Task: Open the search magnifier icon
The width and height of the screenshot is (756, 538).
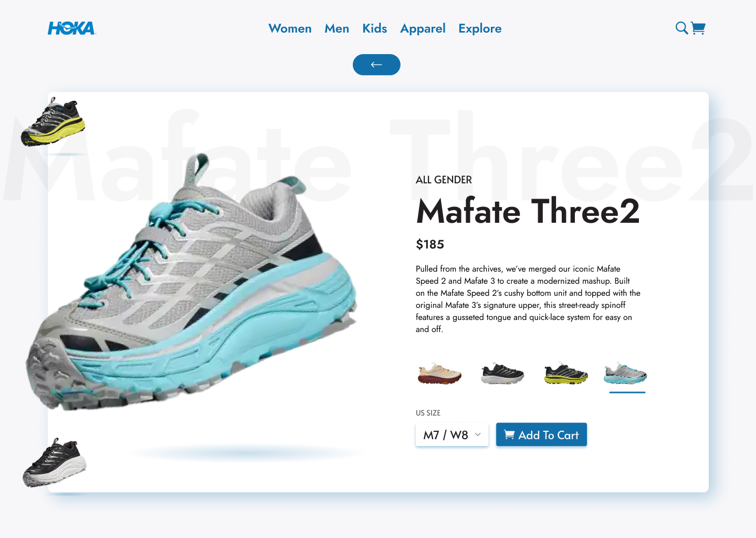Action: coord(681,28)
